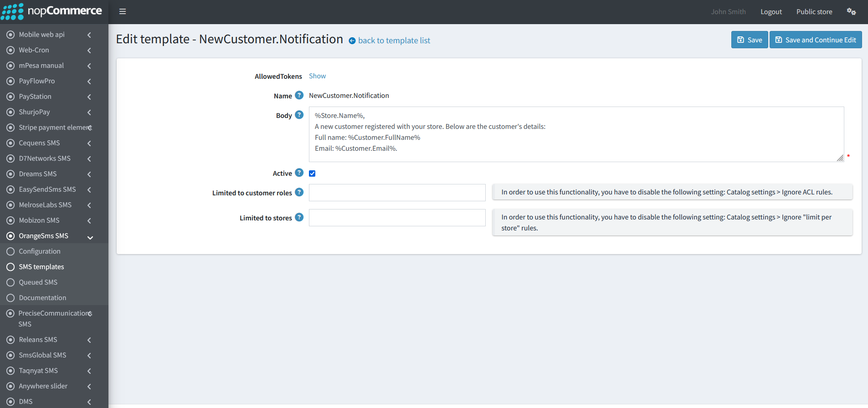Toggle the sidebar hamburger menu

[123, 11]
